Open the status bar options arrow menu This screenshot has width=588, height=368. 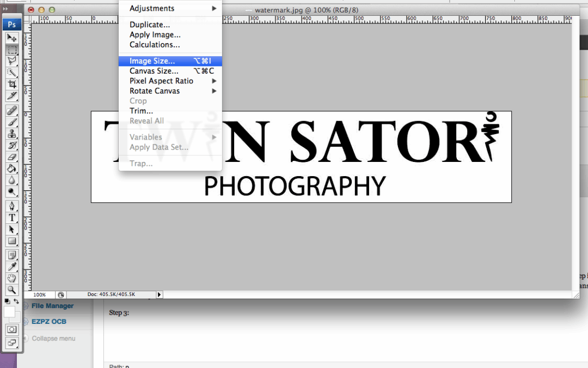pos(159,295)
